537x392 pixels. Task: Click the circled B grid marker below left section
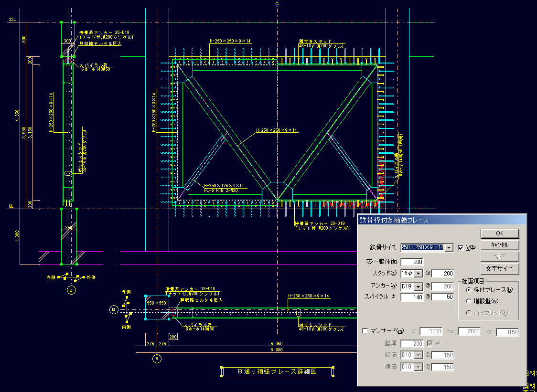[71, 289]
